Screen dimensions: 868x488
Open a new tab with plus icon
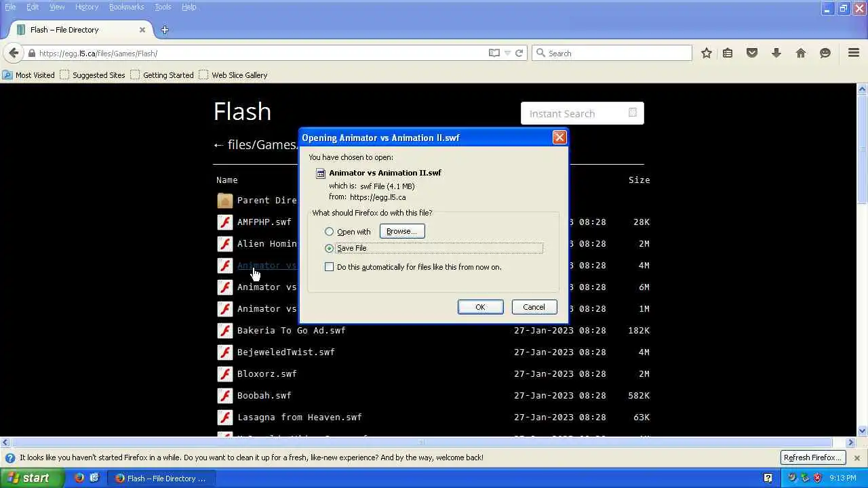[x=165, y=30]
